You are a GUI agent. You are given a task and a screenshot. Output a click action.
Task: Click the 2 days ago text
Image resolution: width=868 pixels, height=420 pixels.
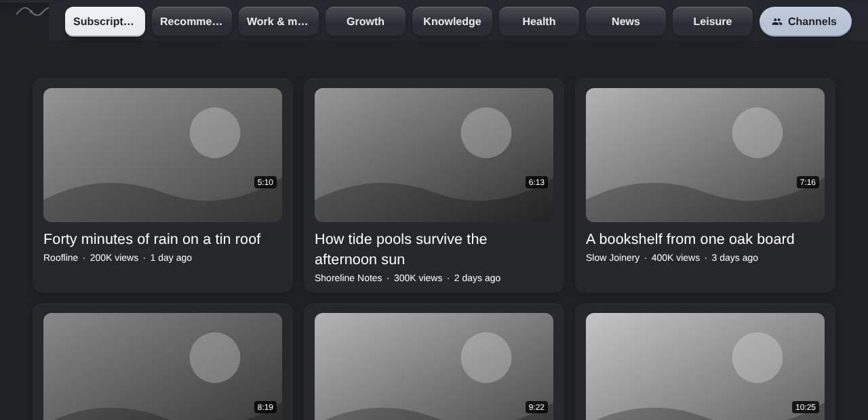477,278
